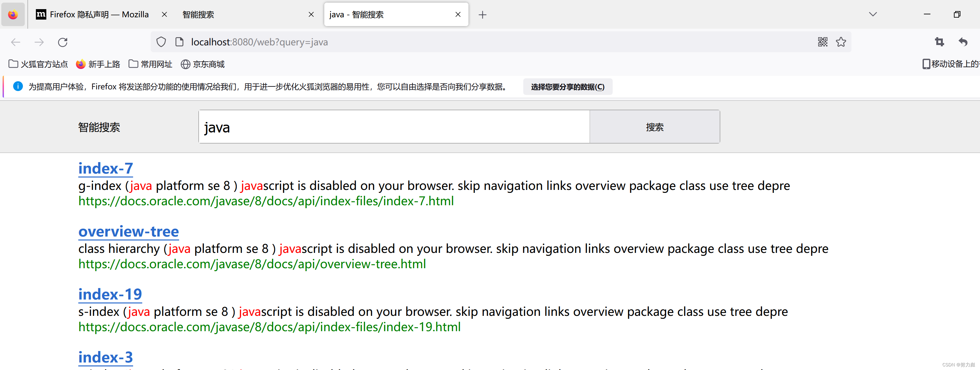Click the info icon in notification bar
980x370 pixels.
point(18,86)
